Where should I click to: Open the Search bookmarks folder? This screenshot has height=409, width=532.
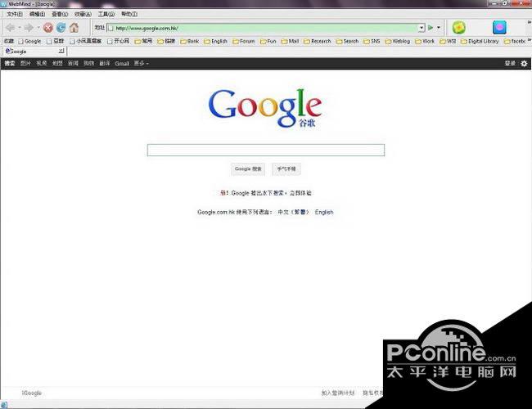pos(347,42)
